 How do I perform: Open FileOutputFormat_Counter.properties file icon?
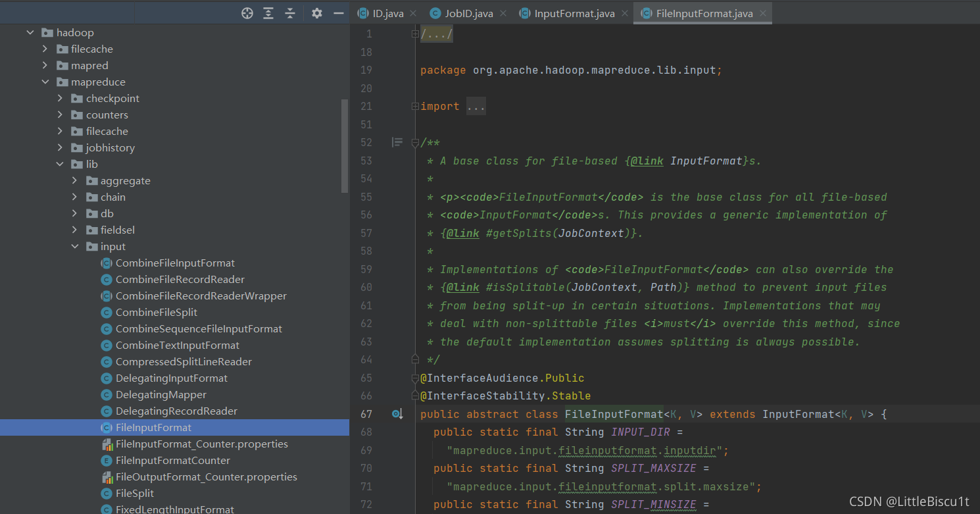106,476
